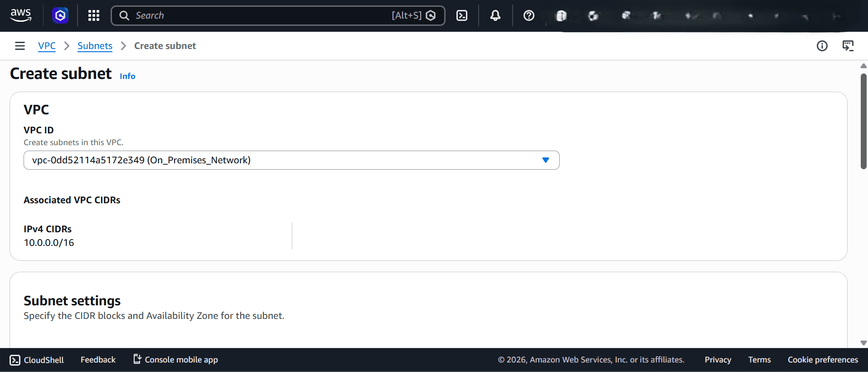Image resolution: width=868 pixels, height=372 pixels.
Task: Open Cookie preferences
Action: tap(823, 360)
